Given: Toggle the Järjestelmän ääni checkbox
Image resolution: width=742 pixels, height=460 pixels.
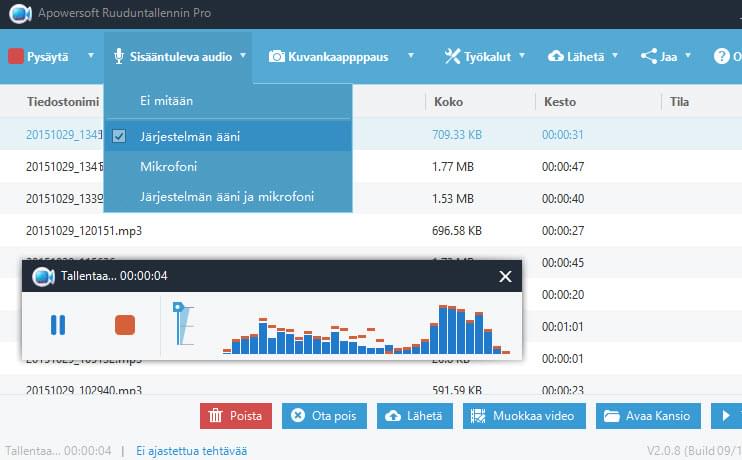Looking at the screenshot, I should [x=119, y=136].
